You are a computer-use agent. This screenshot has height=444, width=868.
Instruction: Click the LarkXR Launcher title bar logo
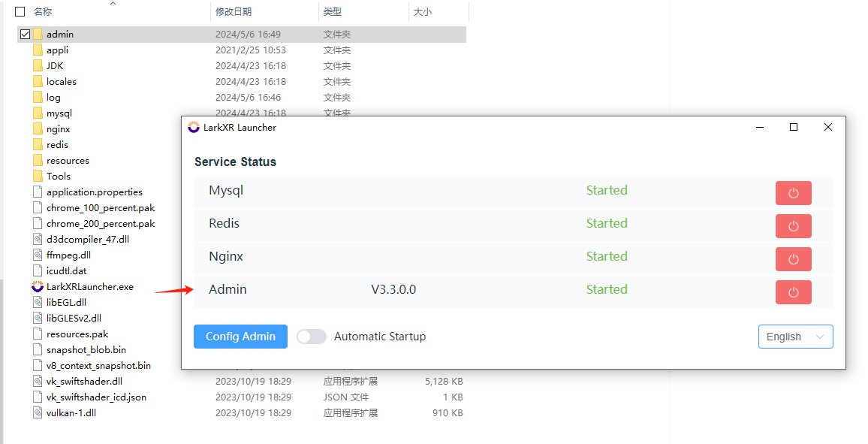(194, 127)
